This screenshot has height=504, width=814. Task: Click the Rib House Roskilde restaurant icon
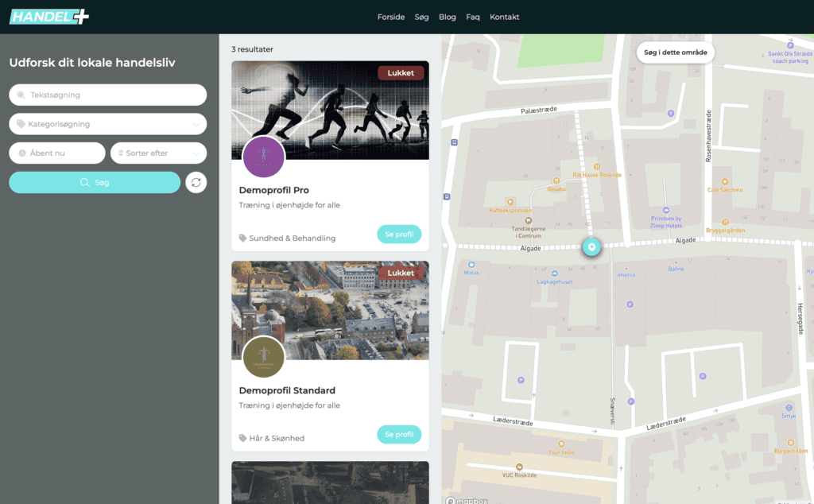tap(597, 167)
